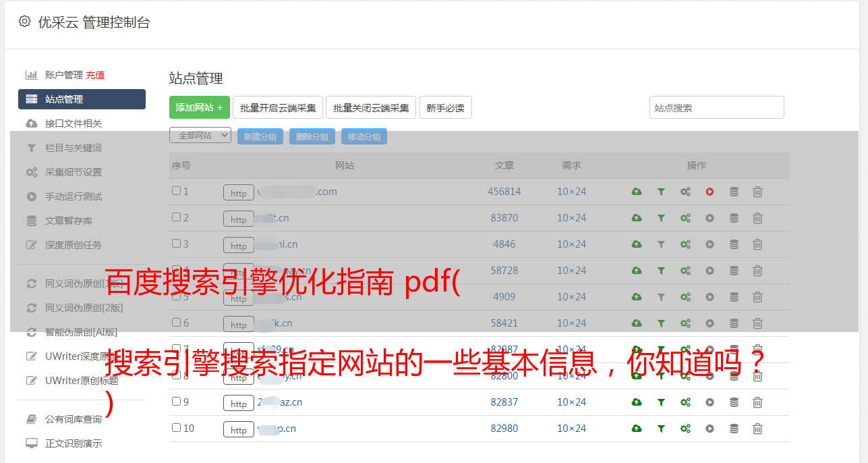The image size is (868, 463).
Task: Click filter icon in row 10
Action: point(661,429)
